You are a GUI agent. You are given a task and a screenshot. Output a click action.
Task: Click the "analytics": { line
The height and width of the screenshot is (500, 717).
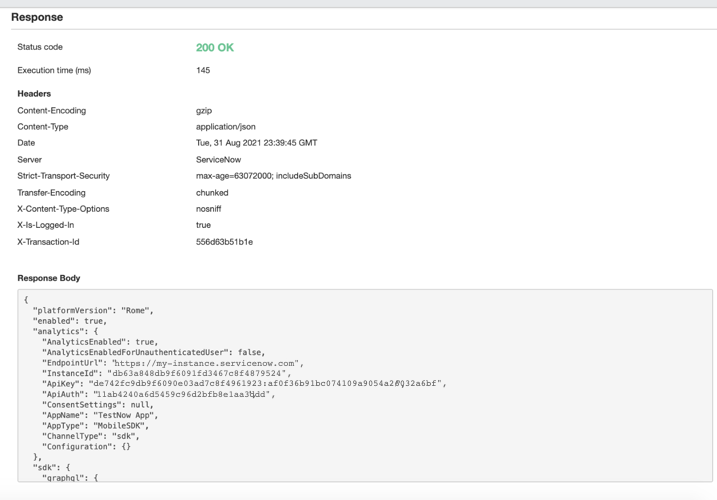point(65,332)
